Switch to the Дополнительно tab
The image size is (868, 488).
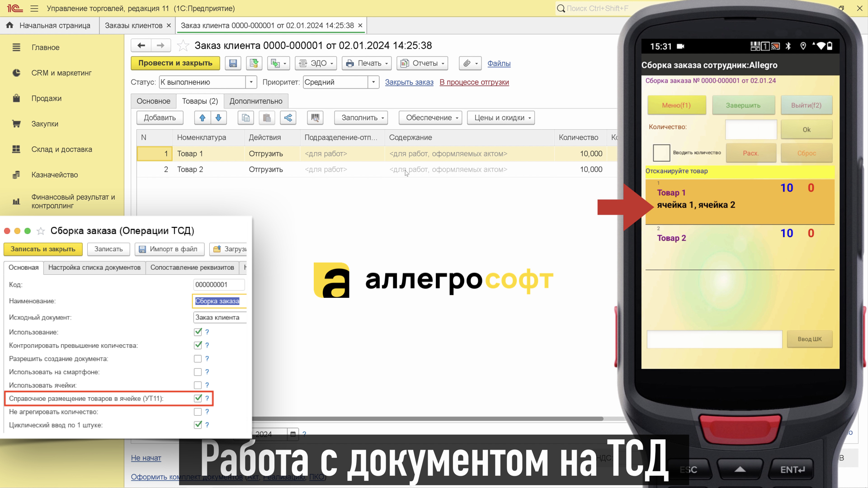click(256, 101)
